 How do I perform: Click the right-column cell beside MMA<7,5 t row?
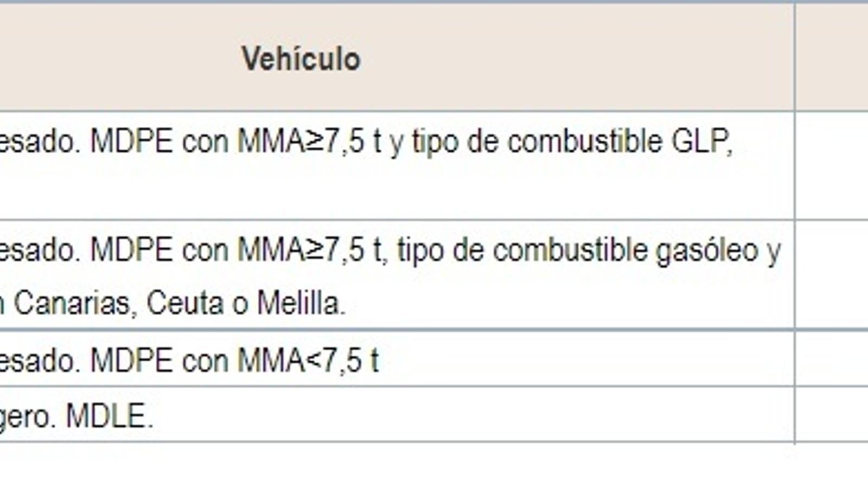click(832, 358)
